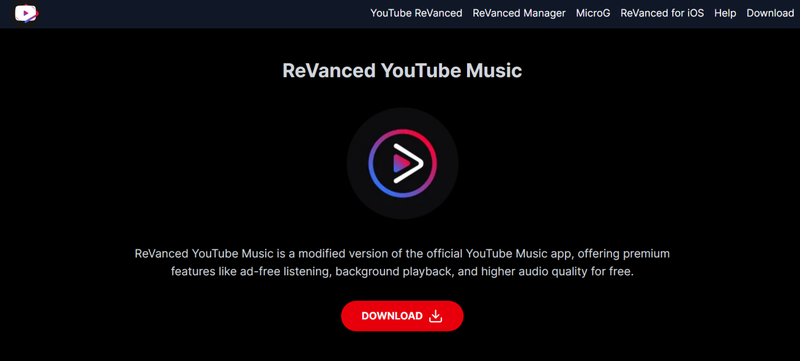The height and width of the screenshot is (361, 800).
Task: Go to the MicroG page
Action: coord(593,13)
